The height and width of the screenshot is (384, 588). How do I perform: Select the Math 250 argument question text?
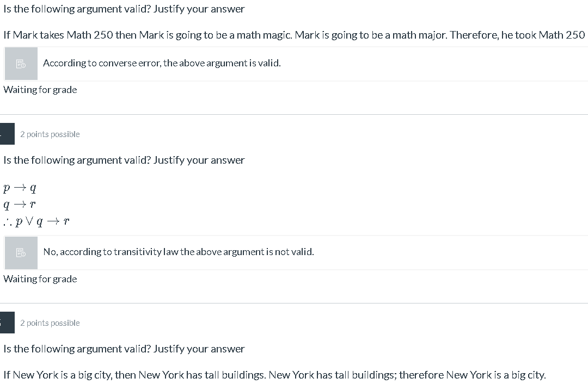(x=294, y=35)
